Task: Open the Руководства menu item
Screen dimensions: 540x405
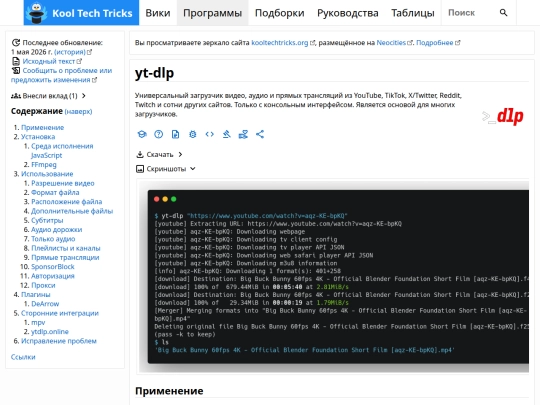Action: pyautogui.click(x=347, y=13)
